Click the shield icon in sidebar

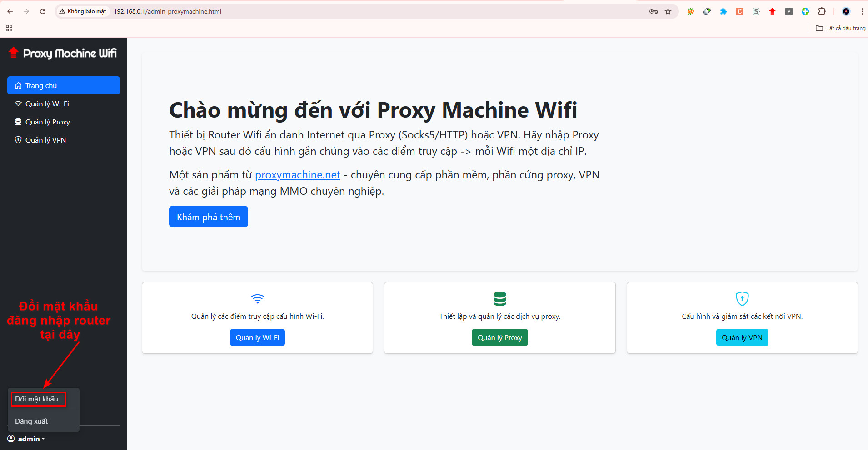(18, 140)
